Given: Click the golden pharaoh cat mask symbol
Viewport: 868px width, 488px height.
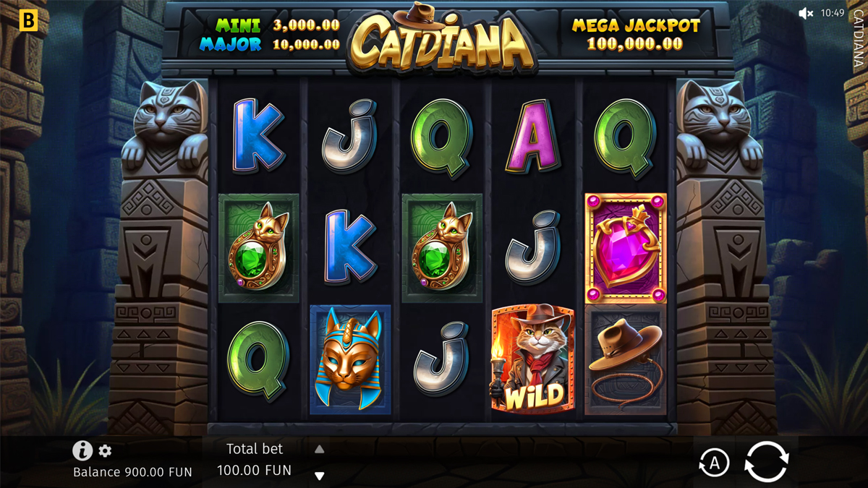Looking at the screenshot, I should pos(350,359).
